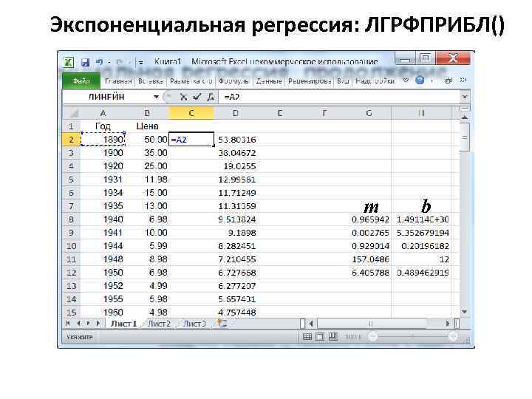Open Customize Quick Access Toolbar dropdown

140,62
